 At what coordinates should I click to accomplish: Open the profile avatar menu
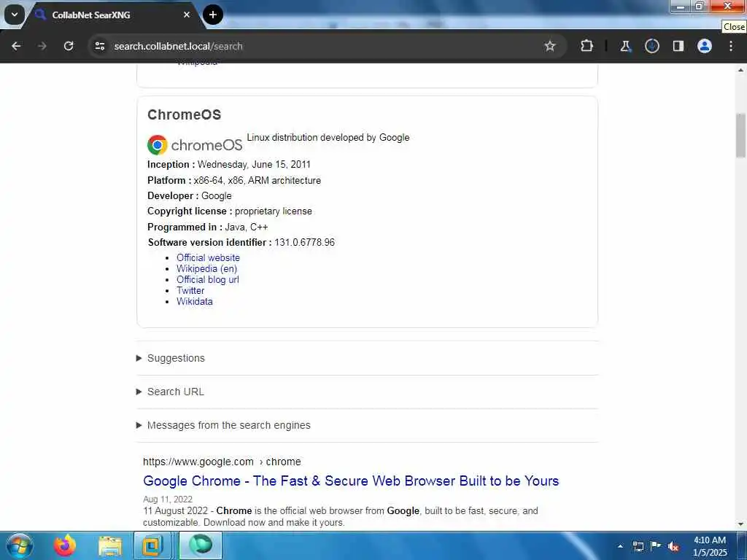(x=705, y=46)
